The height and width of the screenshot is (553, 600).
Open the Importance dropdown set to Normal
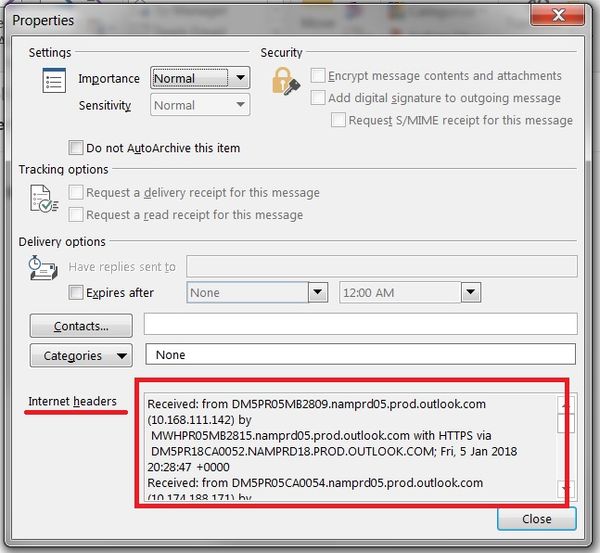200,78
